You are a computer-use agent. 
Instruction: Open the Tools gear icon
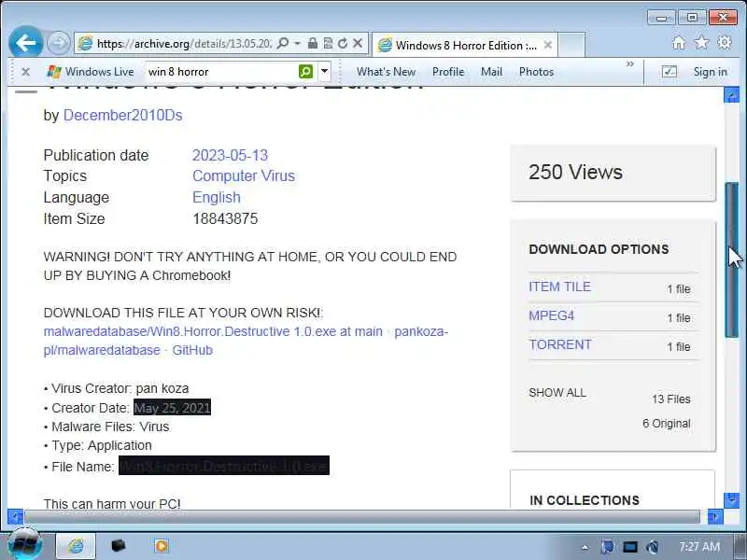tap(725, 43)
